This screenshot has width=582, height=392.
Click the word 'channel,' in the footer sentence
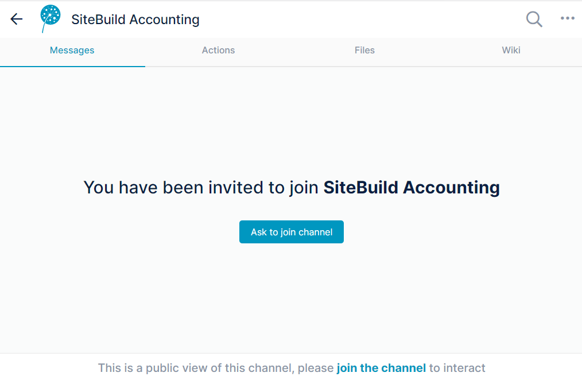pos(271,368)
